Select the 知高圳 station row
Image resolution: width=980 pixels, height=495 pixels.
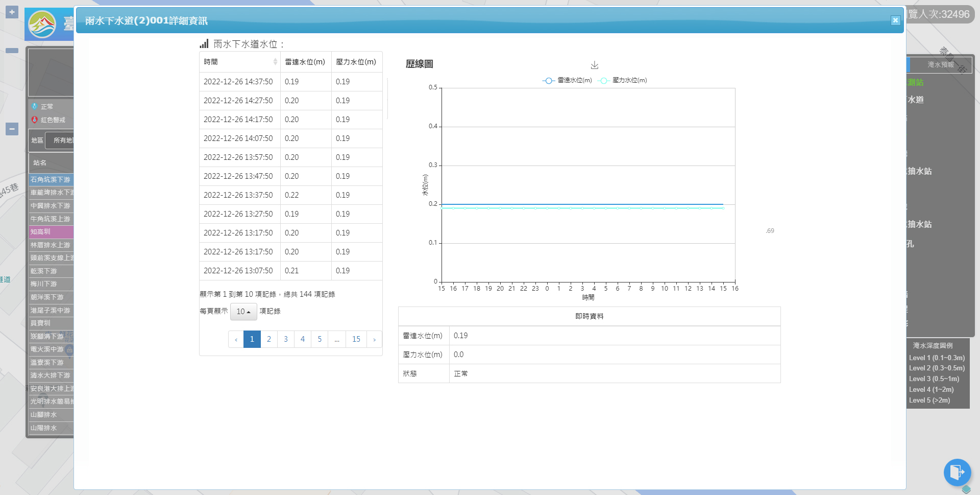tap(51, 232)
